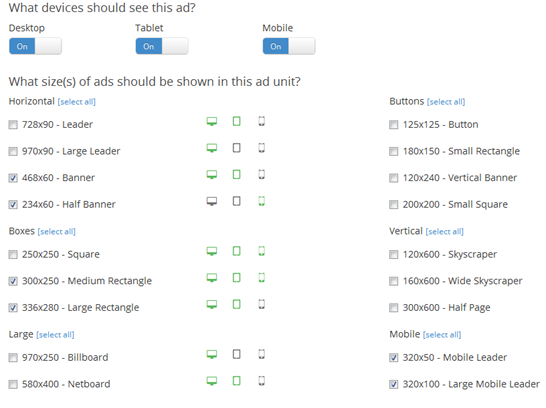Turn off the Desktop device switch

coord(35,46)
